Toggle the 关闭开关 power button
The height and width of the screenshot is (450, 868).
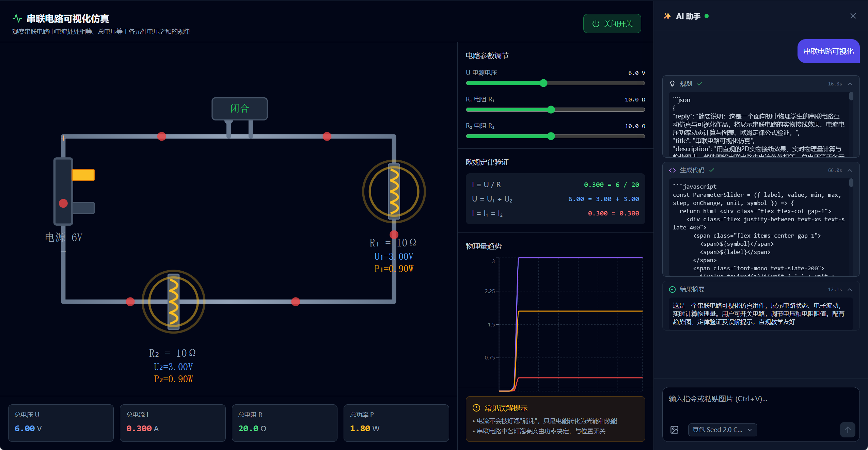pos(612,23)
